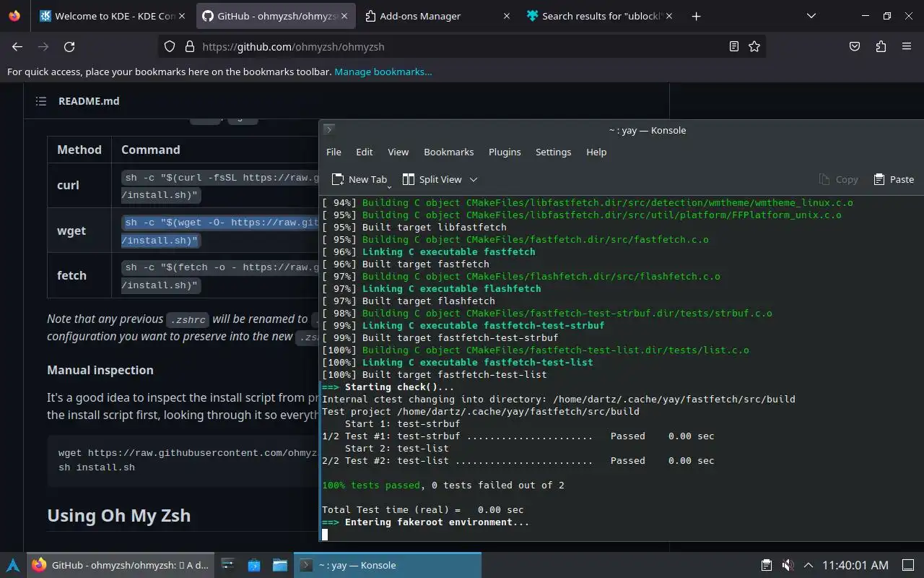The image size is (924, 578).
Task: Click the fetch install command code
Action: click(x=219, y=276)
